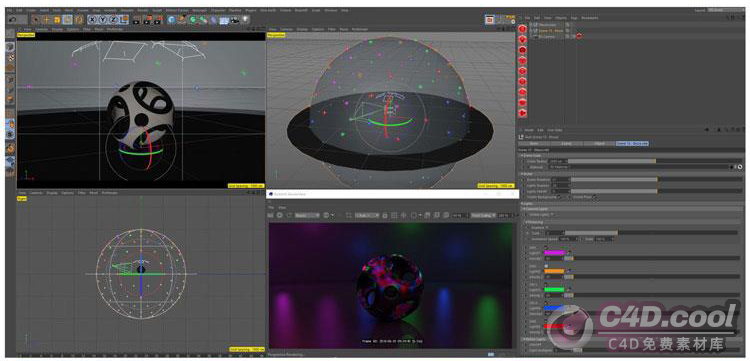Open the File menu in main menu bar
Screen dimensions: 750x361
click(x=9, y=10)
